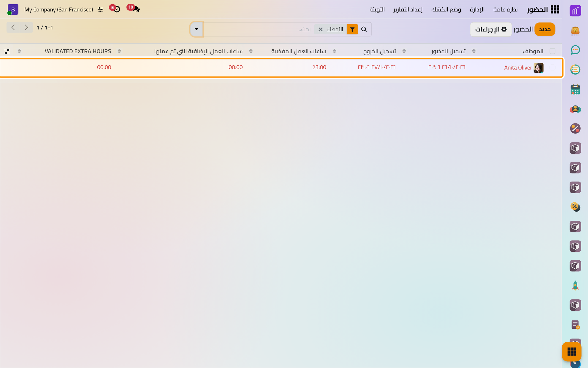
Task: Click the orange جديد button
Action: pos(545,29)
